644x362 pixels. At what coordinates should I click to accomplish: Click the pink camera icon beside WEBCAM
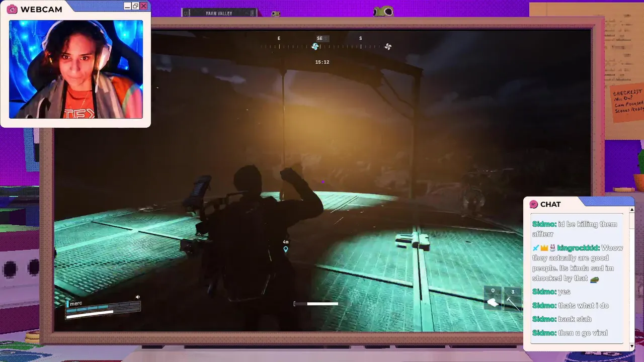click(12, 9)
